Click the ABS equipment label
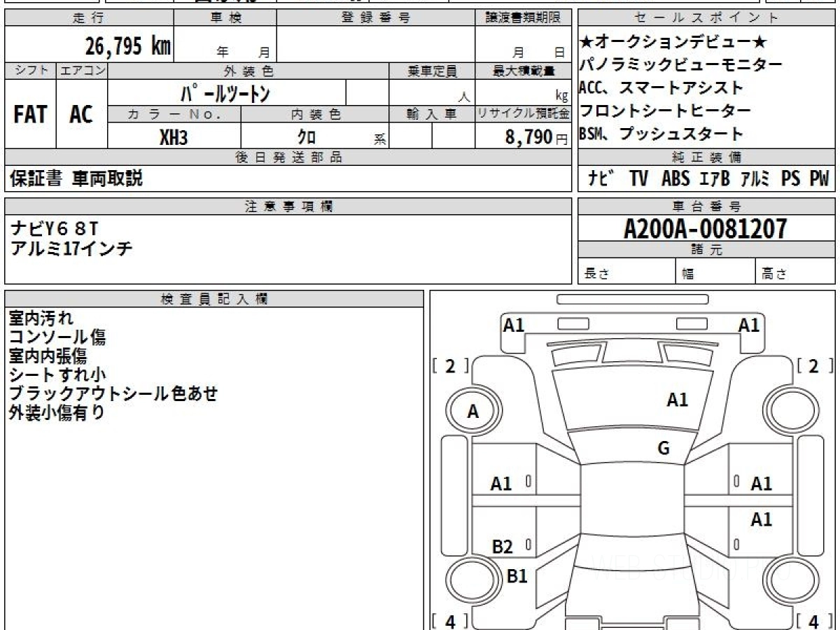 [x=675, y=179]
